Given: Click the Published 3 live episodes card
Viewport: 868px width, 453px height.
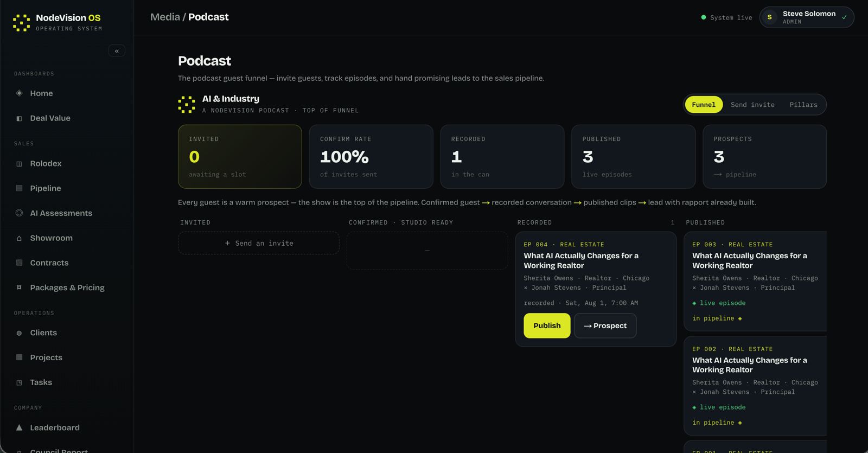Looking at the screenshot, I should (634, 157).
